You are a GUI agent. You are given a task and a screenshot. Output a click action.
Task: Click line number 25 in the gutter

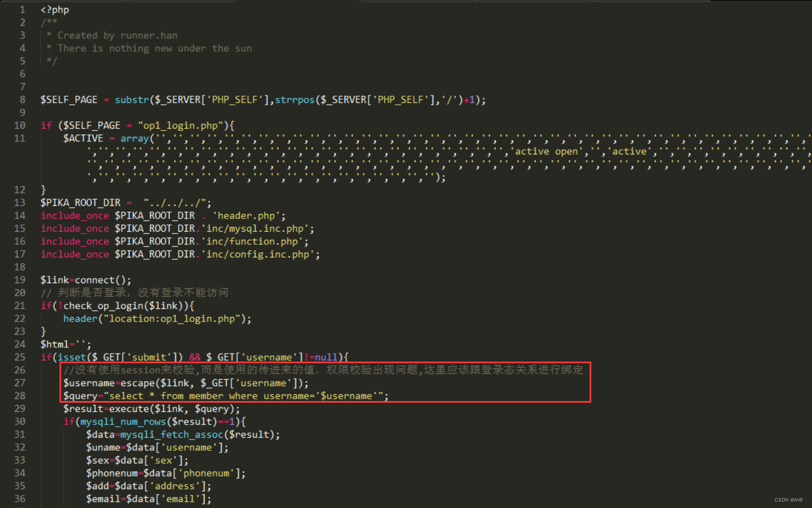pyautogui.click(x=20, y=357)
